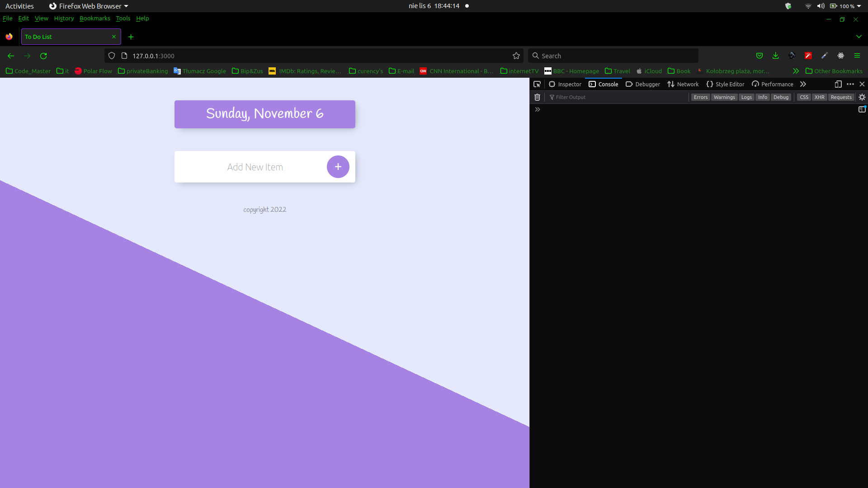
Task: Click the Add New Item input field
Action: (x=255, y=167)
